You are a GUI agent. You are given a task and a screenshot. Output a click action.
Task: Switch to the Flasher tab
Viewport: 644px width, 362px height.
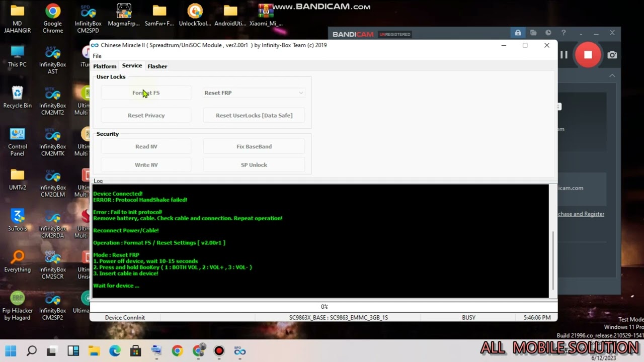157,66
